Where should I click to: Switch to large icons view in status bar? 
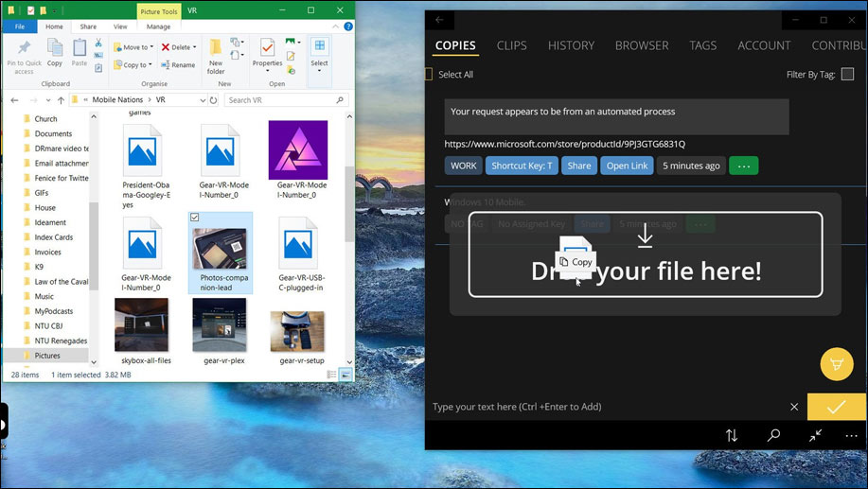coord(345,375)
